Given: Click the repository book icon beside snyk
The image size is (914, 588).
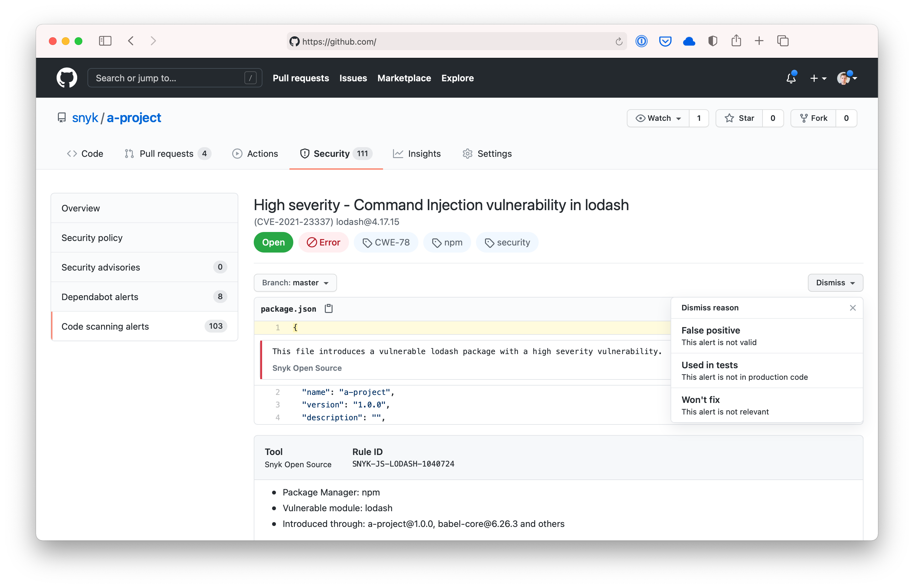Looking at the screenshot, I should (x=62, y=118).
